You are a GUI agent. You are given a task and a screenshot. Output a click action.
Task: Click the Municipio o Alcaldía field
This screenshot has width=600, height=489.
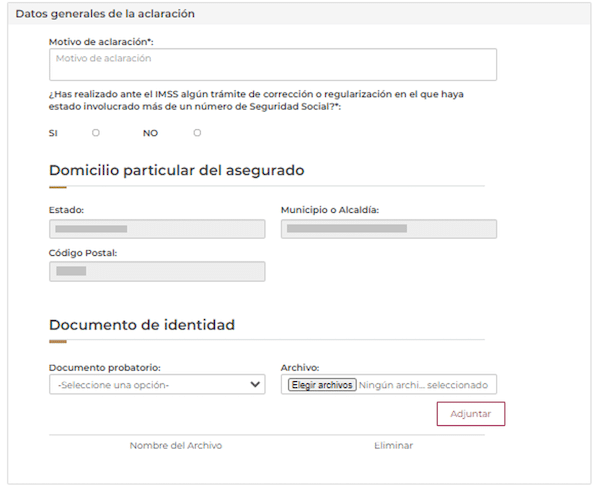tap(389, 229)
